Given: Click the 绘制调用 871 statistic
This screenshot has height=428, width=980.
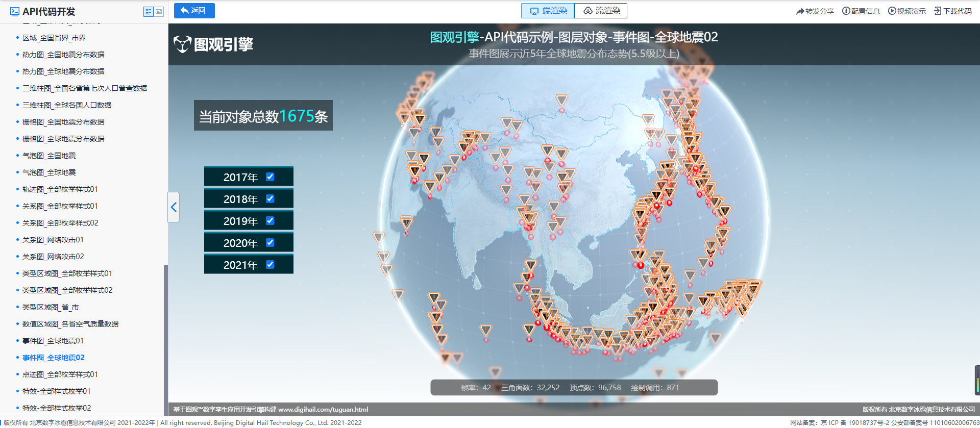Looking at the screenshot, I should click(655, 388).
